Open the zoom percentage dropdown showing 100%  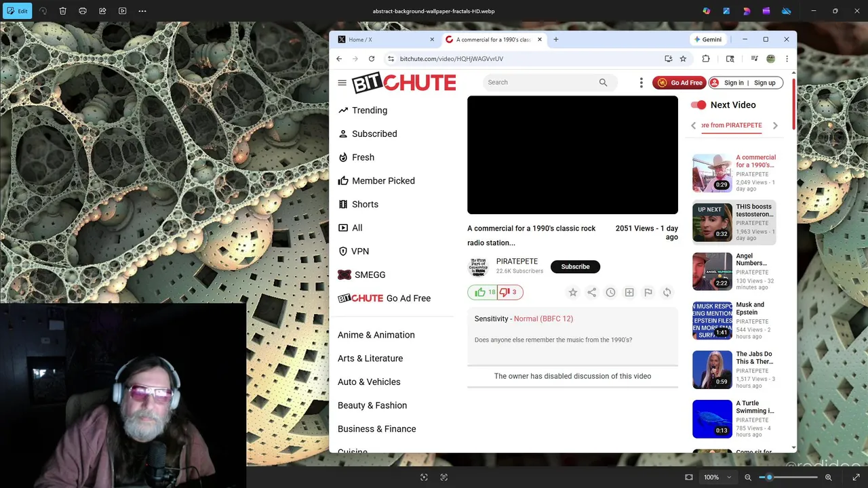point(717,477)
